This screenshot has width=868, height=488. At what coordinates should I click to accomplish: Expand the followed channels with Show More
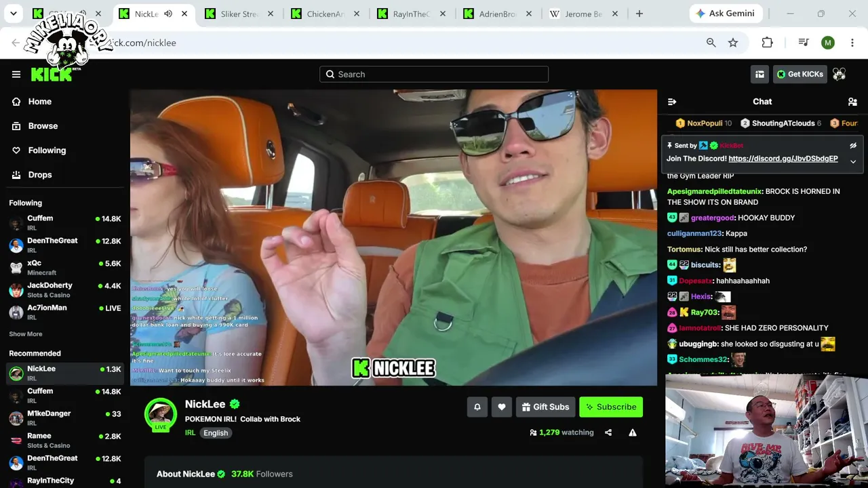26,334
